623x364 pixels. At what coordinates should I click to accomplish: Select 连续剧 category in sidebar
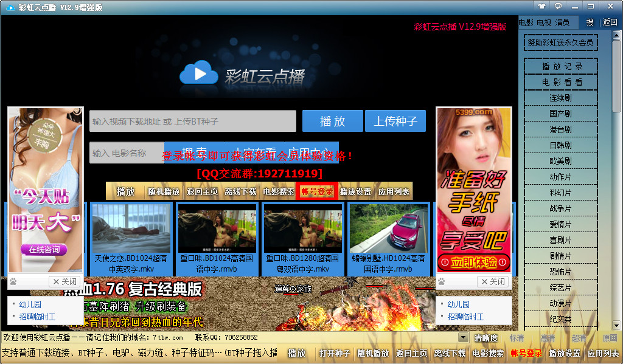click(560, 98)
